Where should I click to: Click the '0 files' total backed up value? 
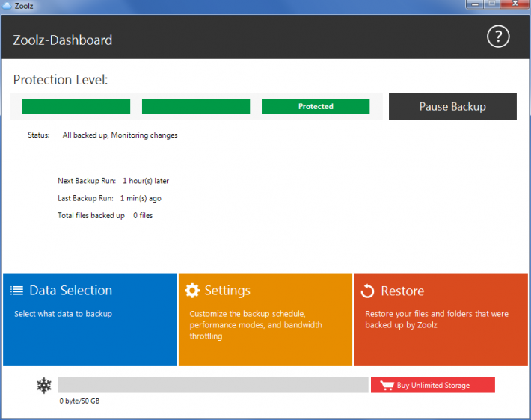tap(143, 215)
